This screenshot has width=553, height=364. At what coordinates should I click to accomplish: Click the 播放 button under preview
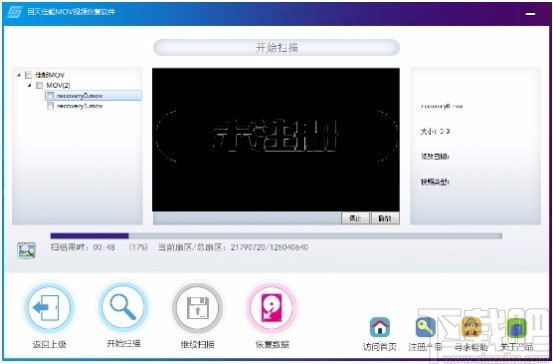(x=385, y=218)
